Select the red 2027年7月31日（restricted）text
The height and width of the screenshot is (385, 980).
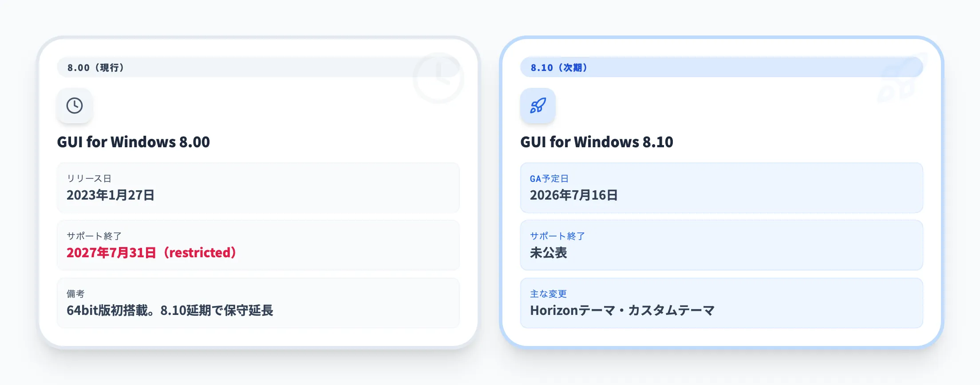point(151,253)
